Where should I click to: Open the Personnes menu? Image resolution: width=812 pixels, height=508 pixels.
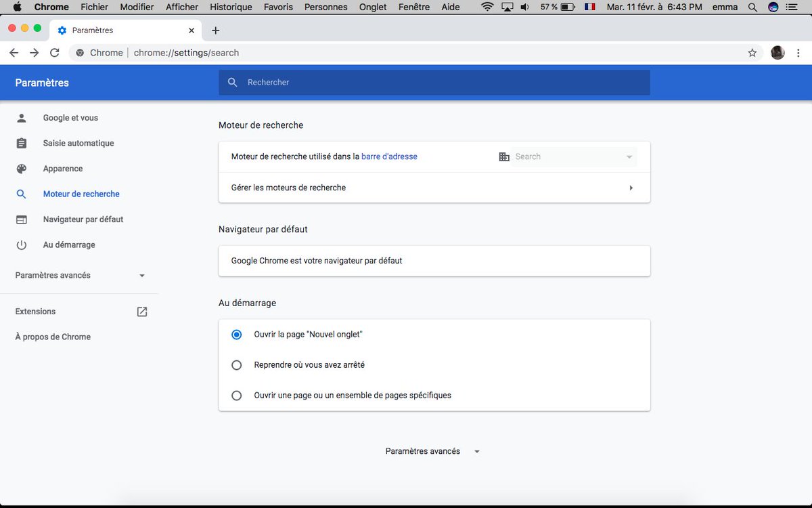click(326, 7)
